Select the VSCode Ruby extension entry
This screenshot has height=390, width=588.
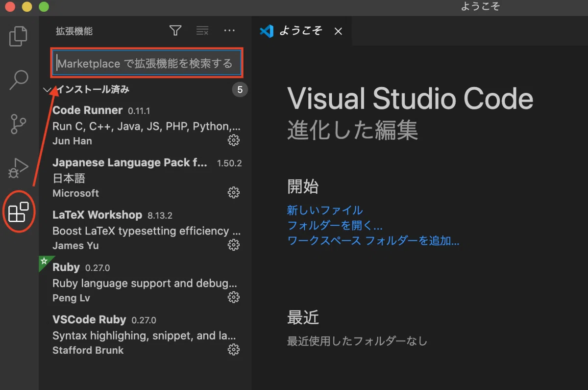146,335
